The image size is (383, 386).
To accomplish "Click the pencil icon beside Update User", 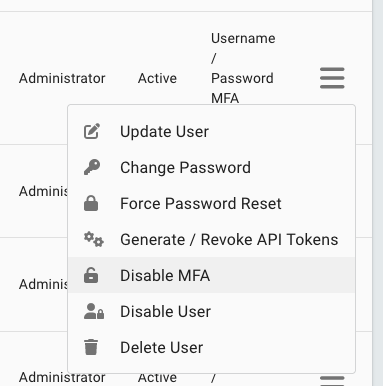I will pos(92,131).
